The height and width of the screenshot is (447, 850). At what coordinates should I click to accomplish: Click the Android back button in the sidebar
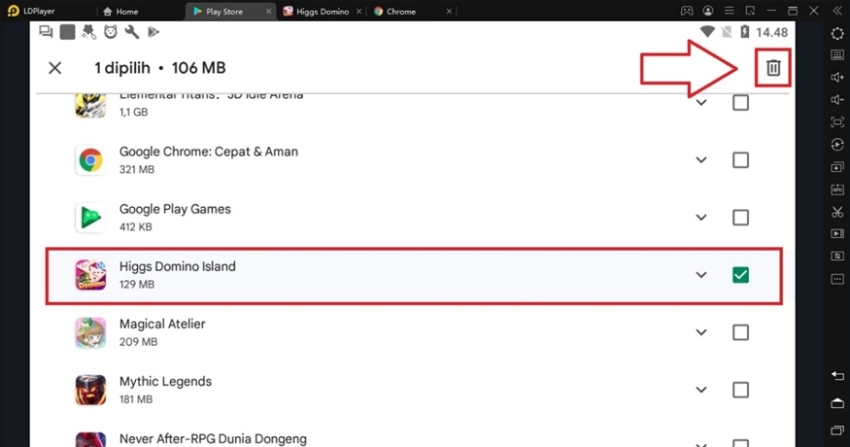[837, 375]
